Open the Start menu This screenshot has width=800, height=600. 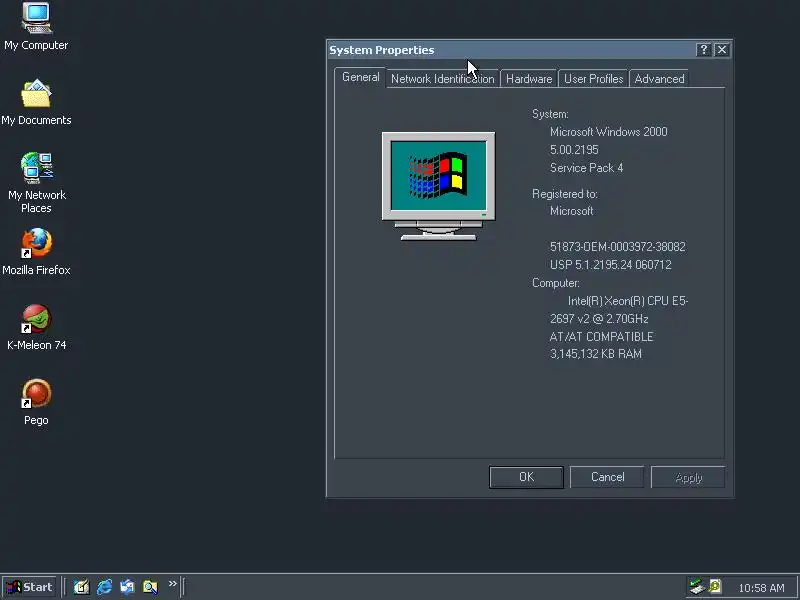coord(30,587)
